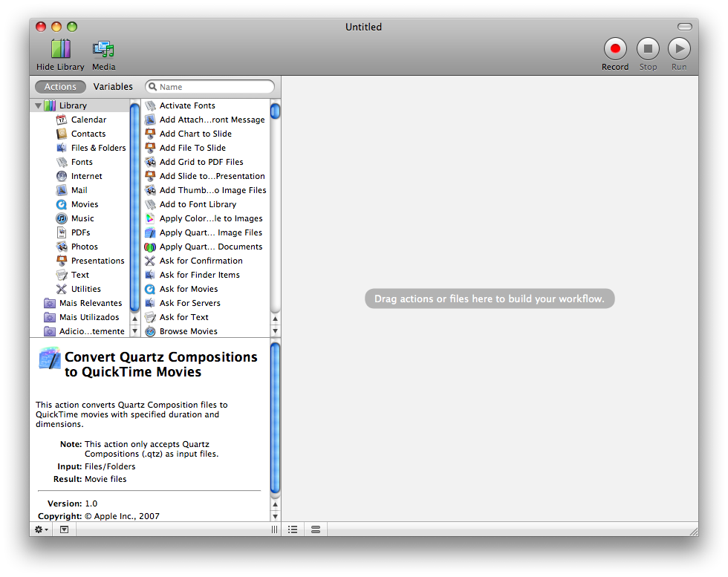Select Add Thumb...o Image Files action
This screenshot has width=728, height=577.
206,190
